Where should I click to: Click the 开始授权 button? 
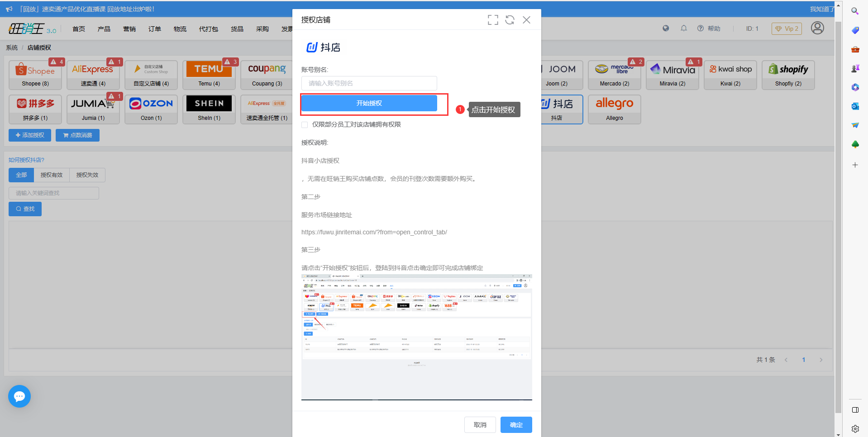(369, 103)
